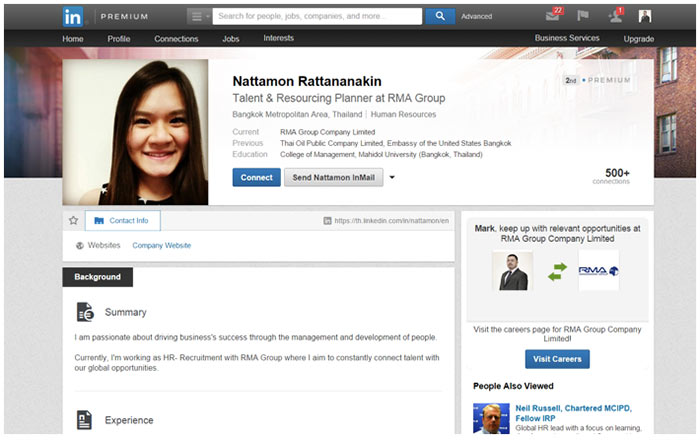This screenshot has width=700, height=440.
Task: Click RMA Group Company Limited current employer
Action: click(x=327, y=132)
